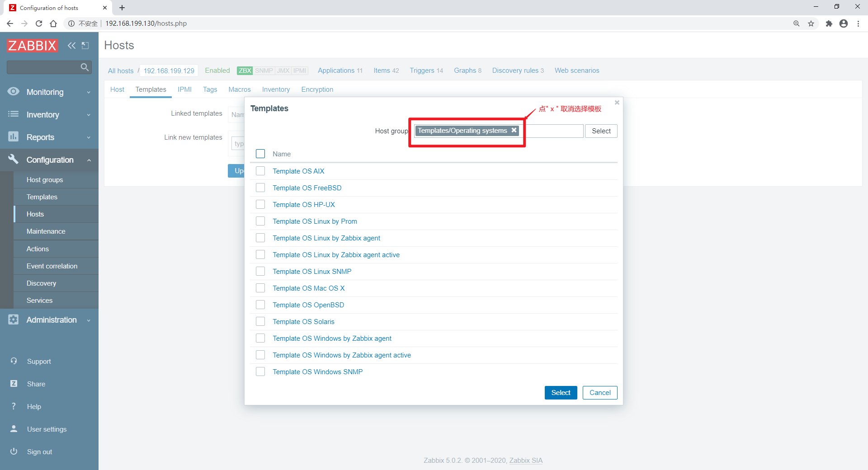The image size is (868, 470).
Task: Go back in browser history
Action: pos(10,23)
